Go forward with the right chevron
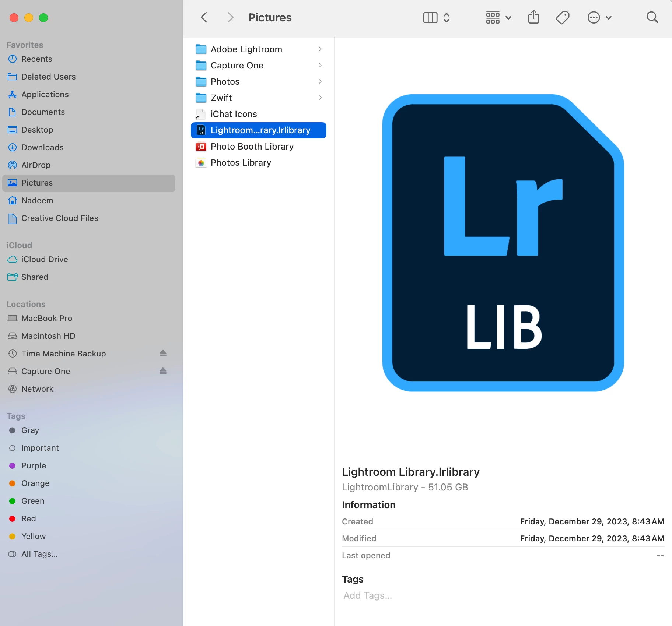 (x=231, y=17)
